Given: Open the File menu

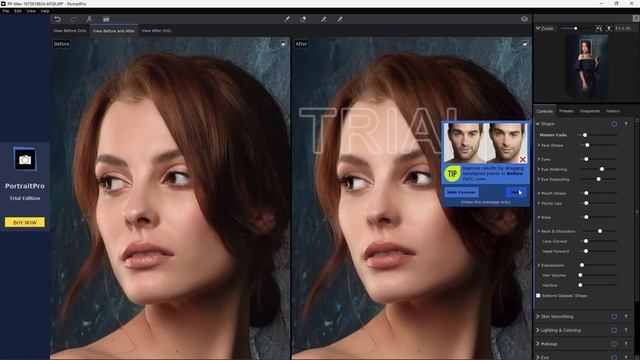Looking at the screenshot, I should coord(6,11).
